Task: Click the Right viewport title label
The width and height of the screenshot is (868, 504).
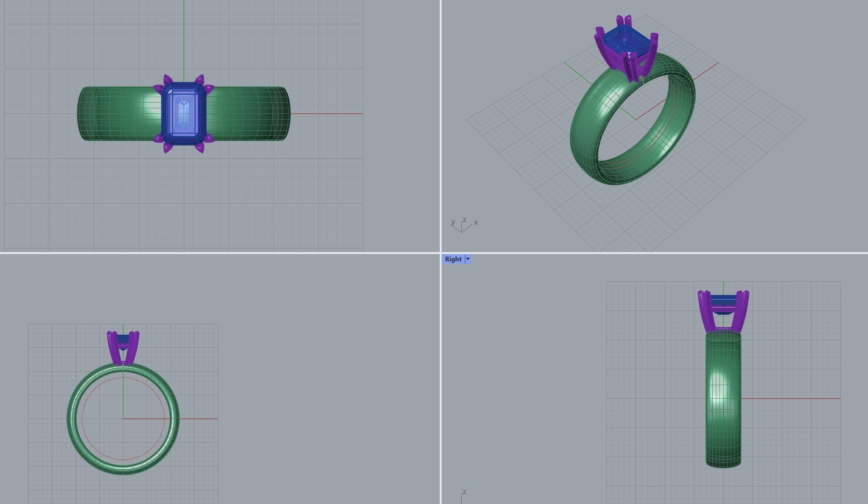Action: tap(453, 259)
